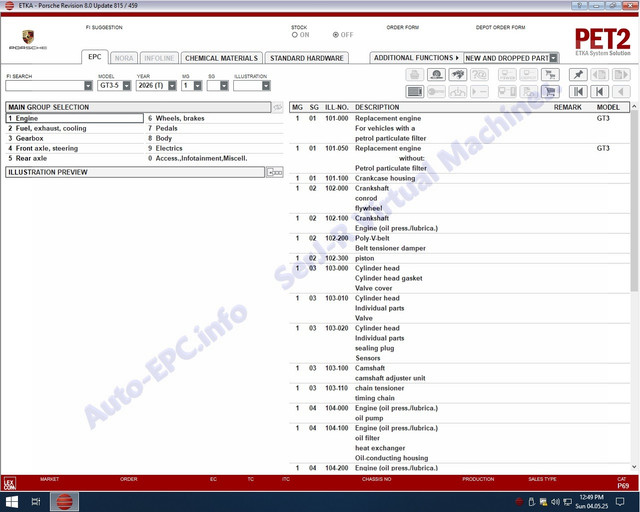Viewport: 640px width, 512px height.
Task: Click the skip-back single bar arrow
Action: point(600,91)
